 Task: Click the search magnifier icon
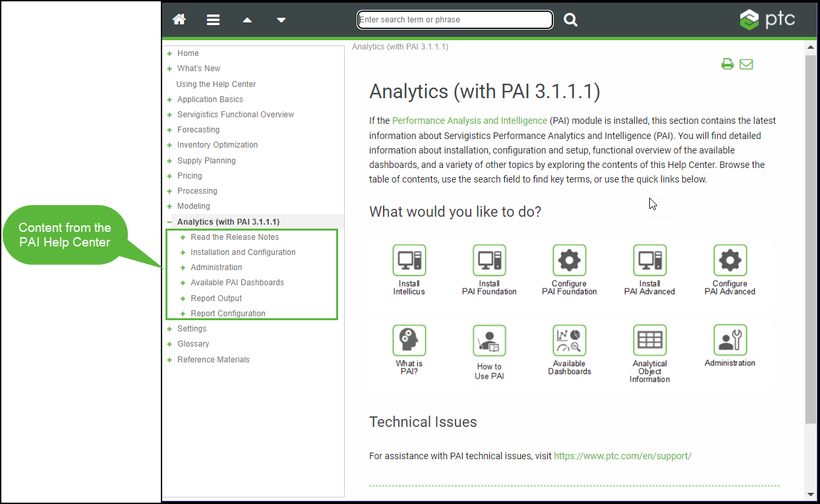pos(571,20)
